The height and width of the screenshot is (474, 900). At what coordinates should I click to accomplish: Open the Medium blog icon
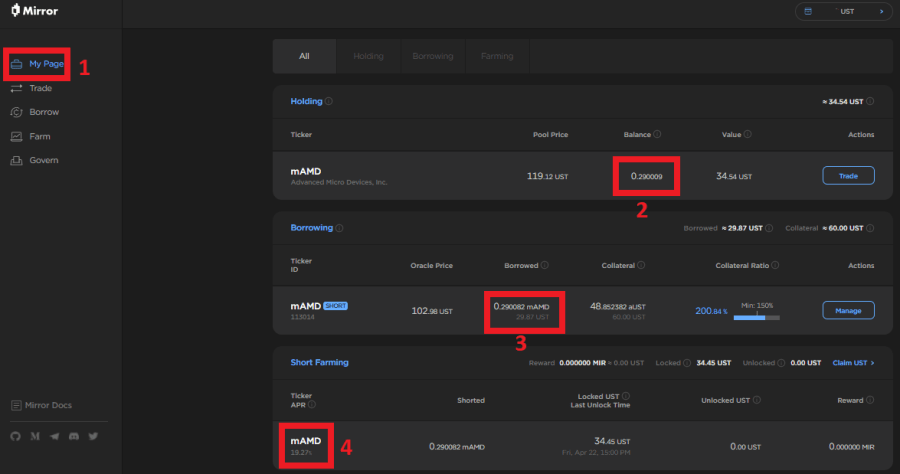pos(35,436)
